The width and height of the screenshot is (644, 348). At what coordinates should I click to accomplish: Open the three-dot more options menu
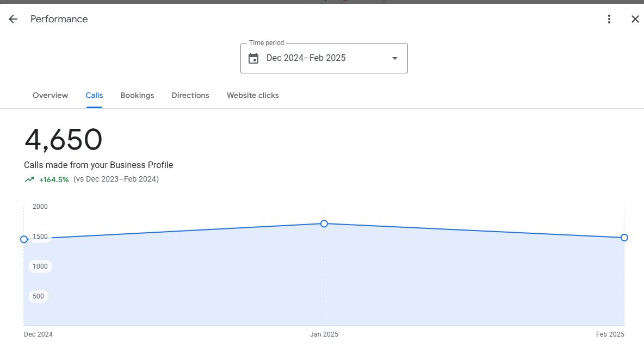pos(609,19)
